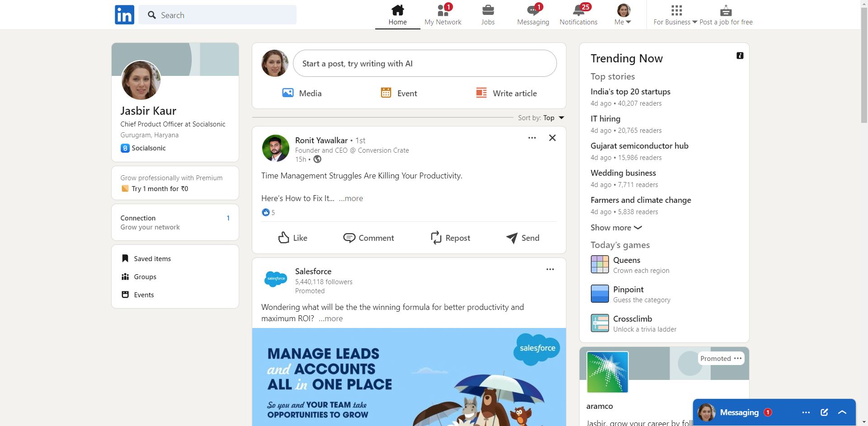
Task: Open Connection Grow your network
Action: pos(175,223)
